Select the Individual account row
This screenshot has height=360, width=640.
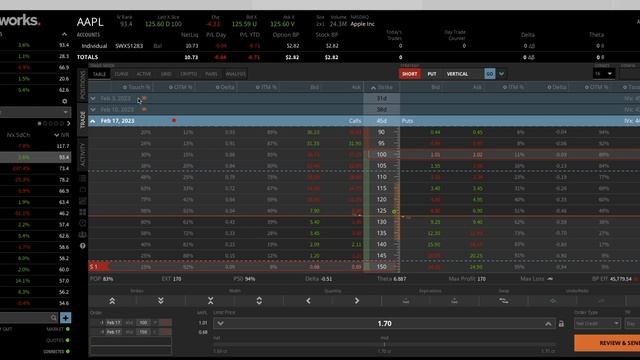(358, 46)
